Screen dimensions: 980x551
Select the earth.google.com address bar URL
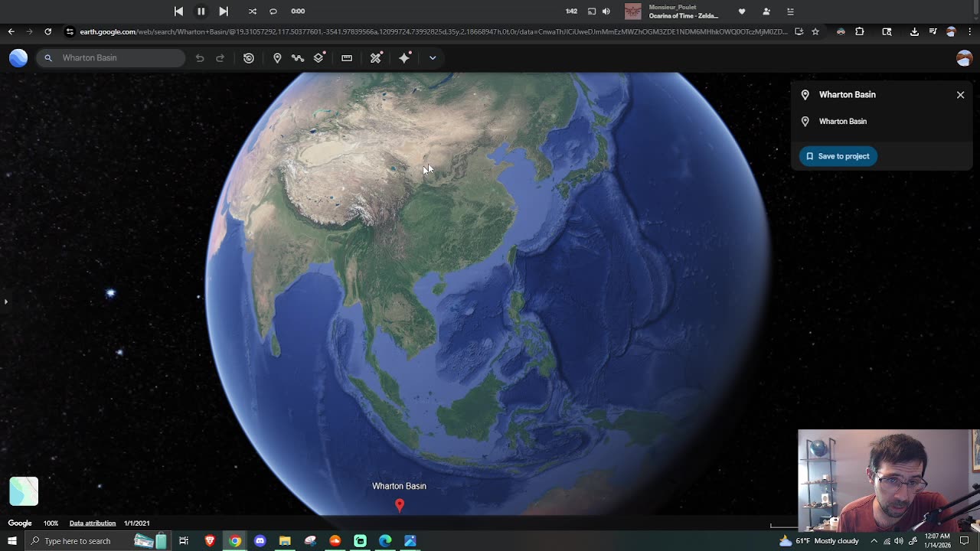433,31
